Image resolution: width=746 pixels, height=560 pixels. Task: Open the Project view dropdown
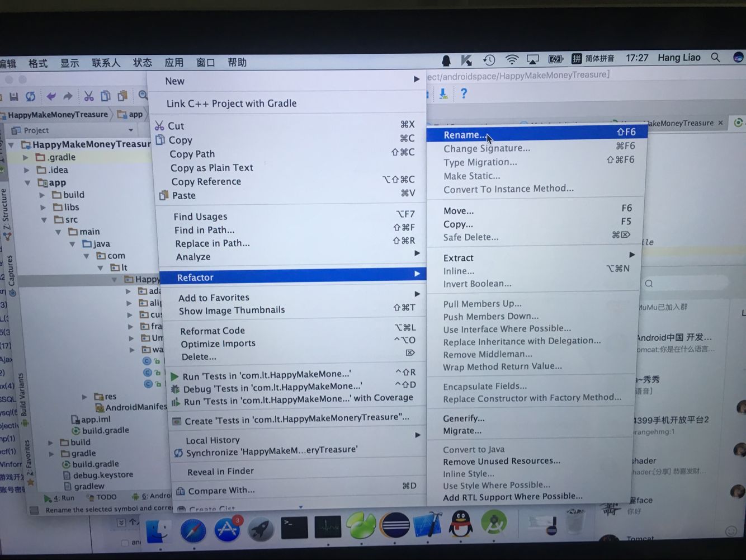(131, 130)
